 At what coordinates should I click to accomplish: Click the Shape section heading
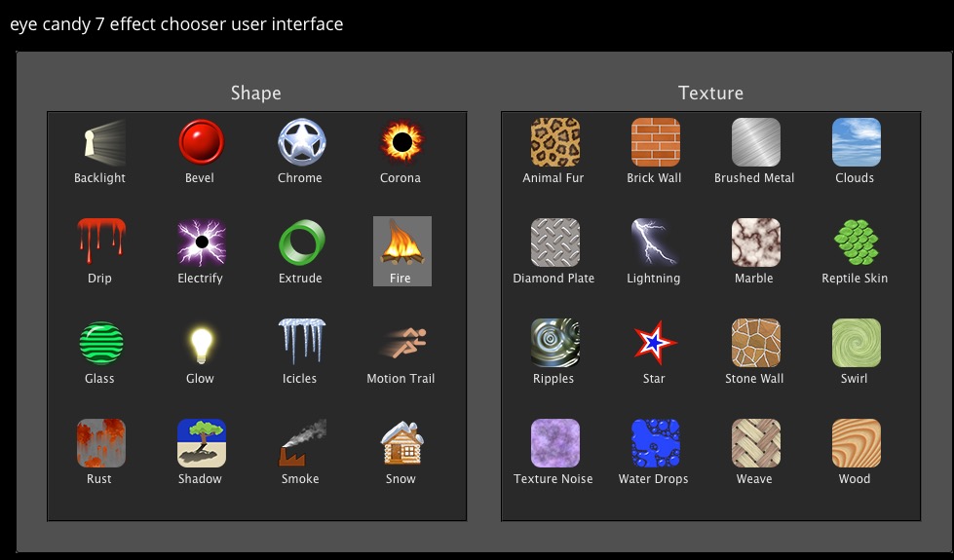pyautogui.click(x=256, y=93)
